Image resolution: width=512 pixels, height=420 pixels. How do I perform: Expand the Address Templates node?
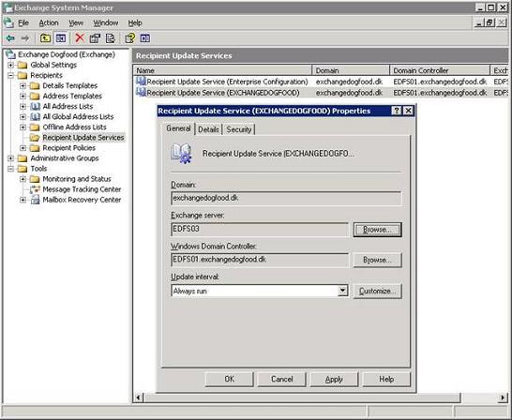coord(23,97)
